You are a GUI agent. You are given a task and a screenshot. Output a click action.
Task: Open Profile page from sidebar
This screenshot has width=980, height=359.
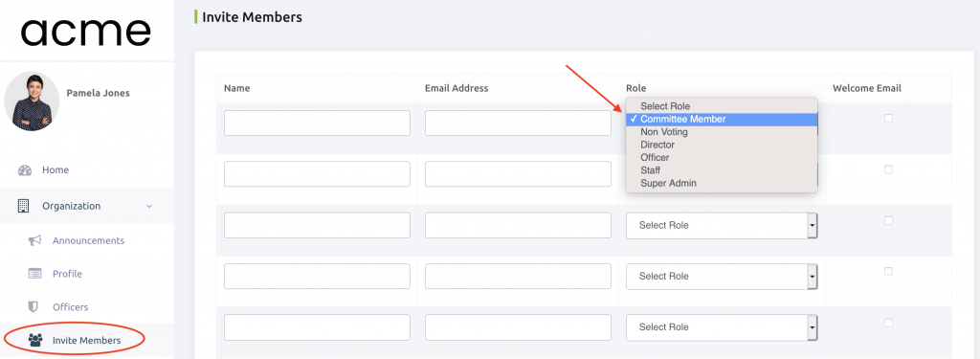click(x=67, y=274)
